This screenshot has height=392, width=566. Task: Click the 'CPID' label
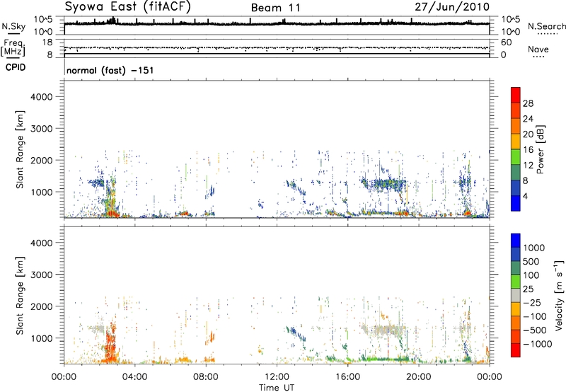coord(16,67)
